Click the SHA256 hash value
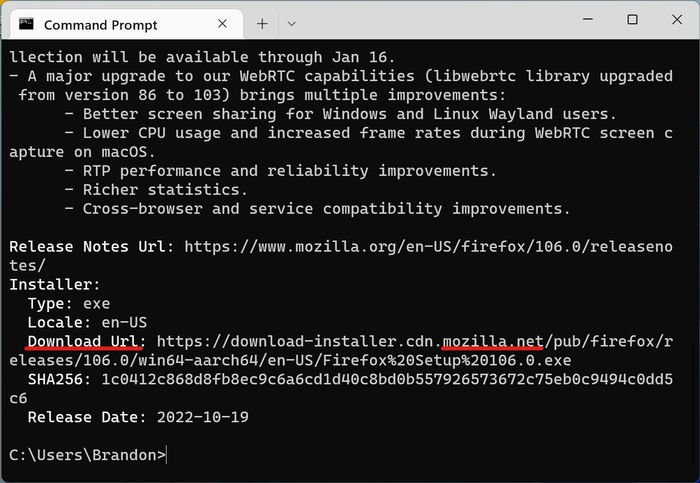700x483 pixels. [341, 389]
